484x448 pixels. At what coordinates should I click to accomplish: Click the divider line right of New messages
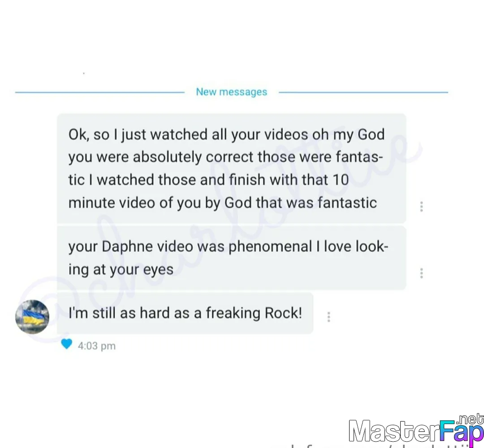pyautogui.click(x=363, y=92)
